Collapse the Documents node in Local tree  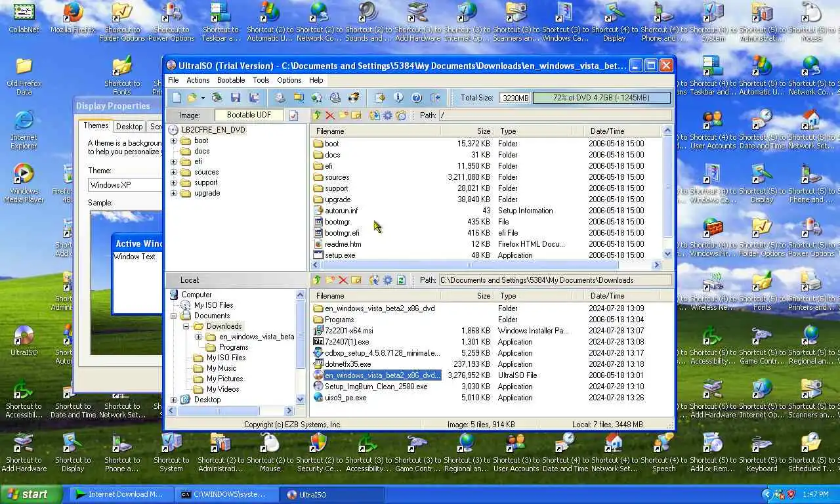click(174, 316)
